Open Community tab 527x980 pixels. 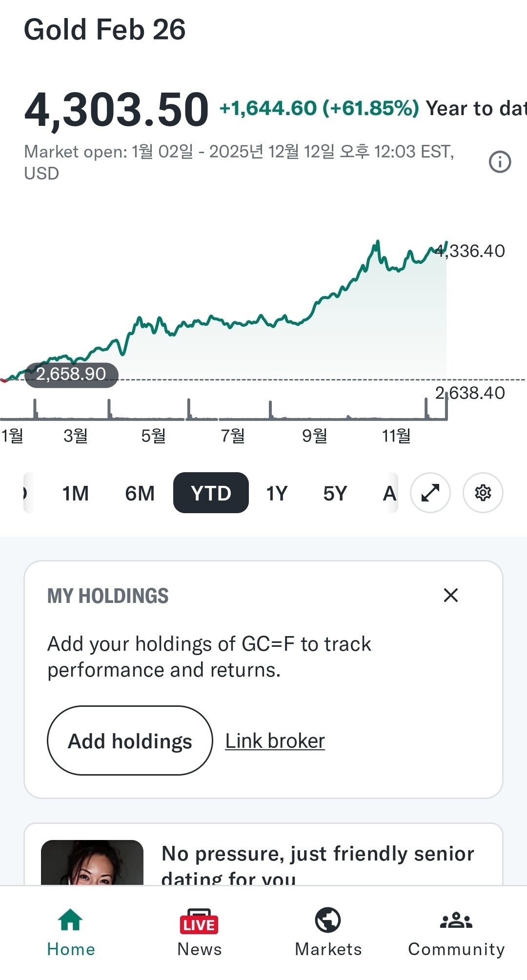(x=456, y=932)
